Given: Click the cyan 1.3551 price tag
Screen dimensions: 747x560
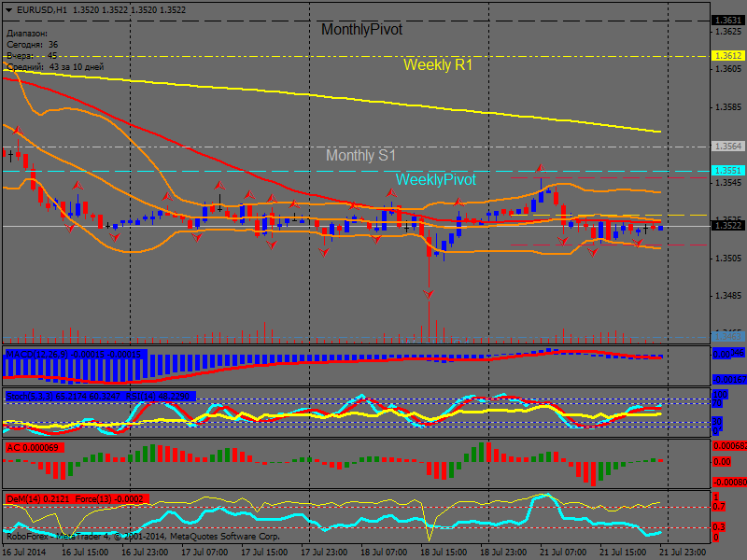Looking at the screenshot, I should tap(728, 171).
